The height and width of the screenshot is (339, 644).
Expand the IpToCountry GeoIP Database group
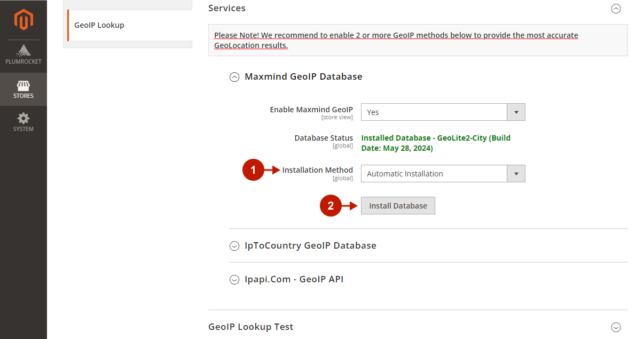[234, 246]
